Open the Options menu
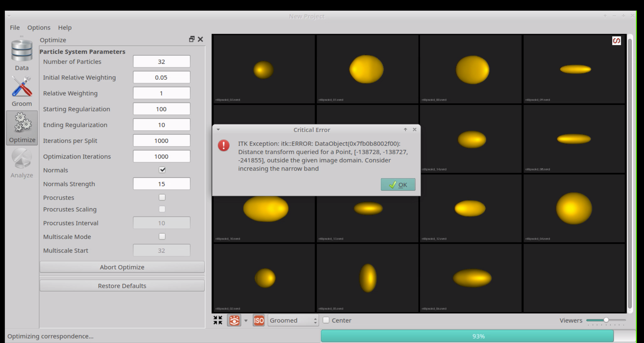 (39, 27)
